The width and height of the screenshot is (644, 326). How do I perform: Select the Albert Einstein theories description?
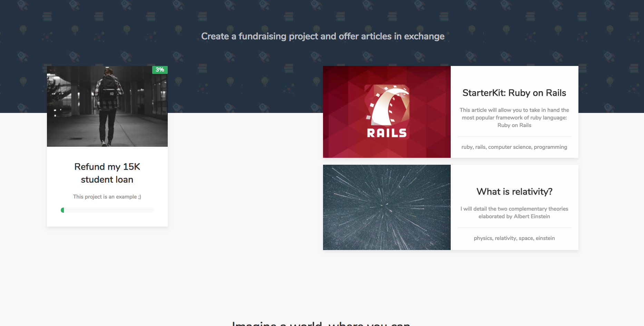514,213
